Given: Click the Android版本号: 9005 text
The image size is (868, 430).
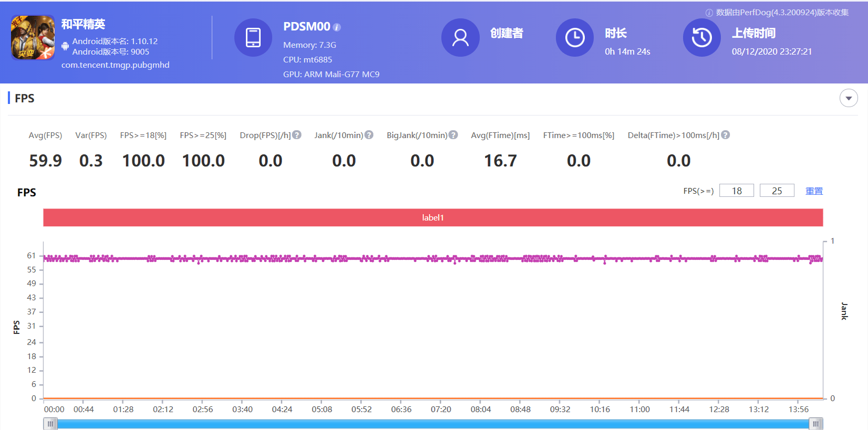Looking at the screenshot, I should tap(111, 52).
